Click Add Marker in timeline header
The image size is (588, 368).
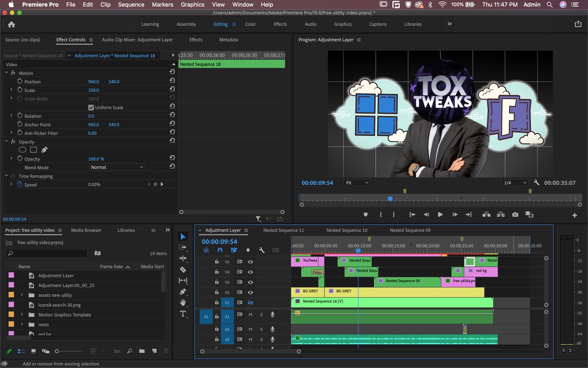click(248, 250)
